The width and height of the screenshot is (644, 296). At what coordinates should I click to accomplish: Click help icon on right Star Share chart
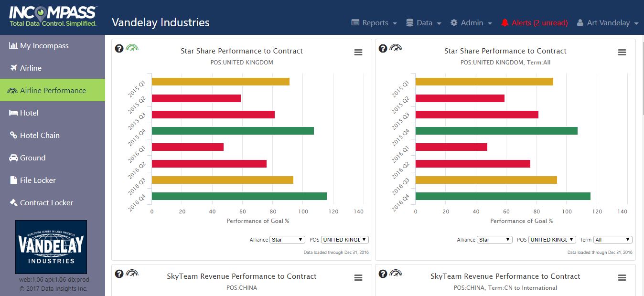tap(383, 48)
